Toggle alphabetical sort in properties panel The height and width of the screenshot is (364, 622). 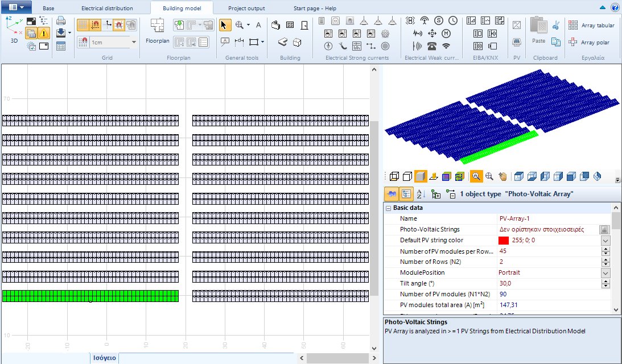point(420,194)
